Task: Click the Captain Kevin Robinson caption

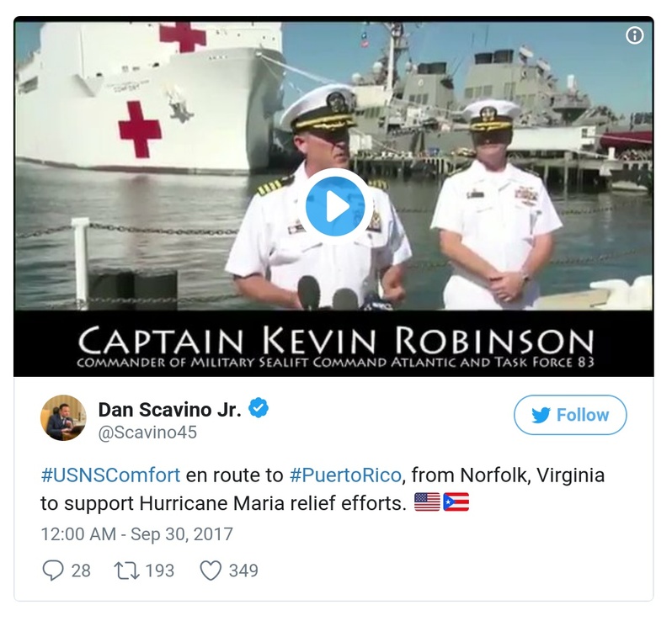Action: 335,342
